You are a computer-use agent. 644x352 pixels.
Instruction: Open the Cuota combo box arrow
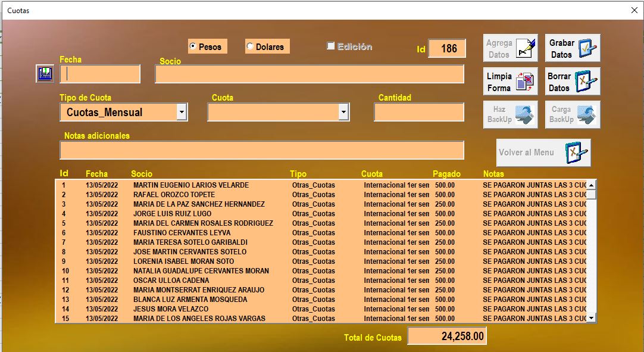[x=343, y=112]
